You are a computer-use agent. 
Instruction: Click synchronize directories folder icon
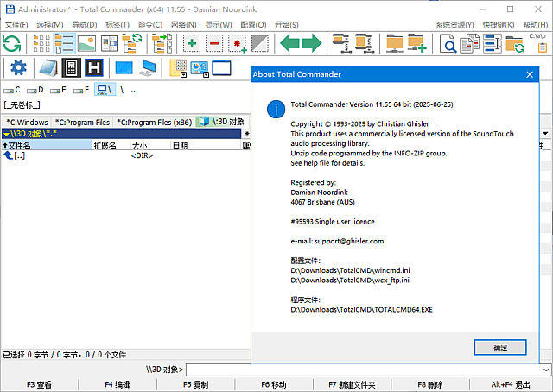515,44
